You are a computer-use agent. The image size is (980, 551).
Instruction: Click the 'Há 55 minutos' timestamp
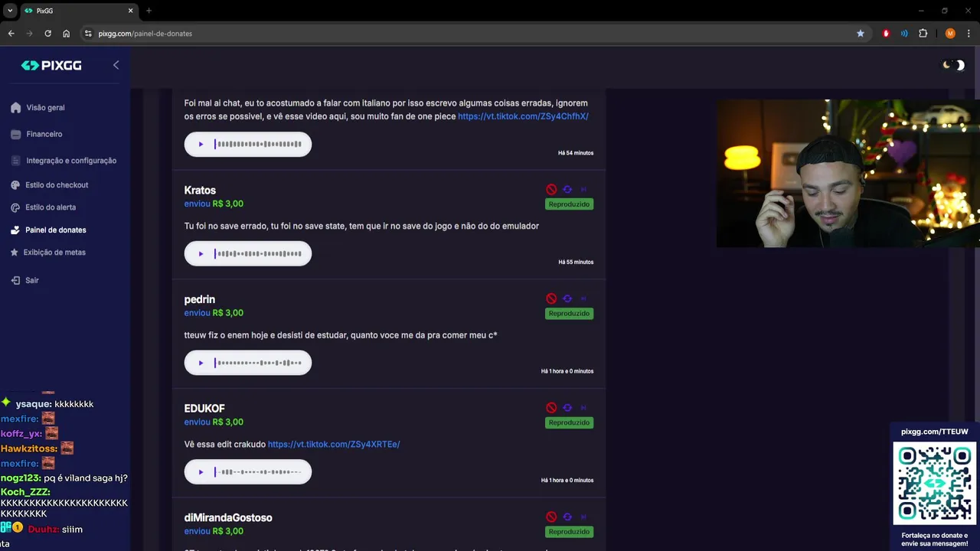(x=576, y=262)
